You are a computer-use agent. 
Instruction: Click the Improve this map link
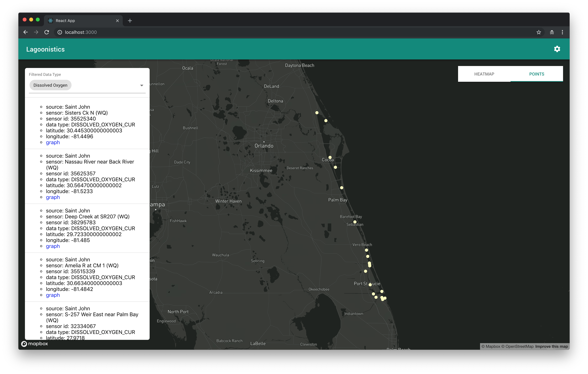coord(551,346)
